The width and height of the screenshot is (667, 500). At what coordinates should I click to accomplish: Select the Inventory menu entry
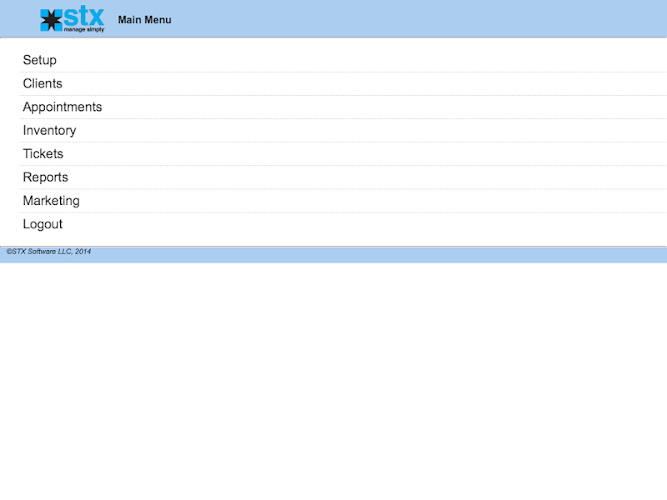pos(343,131)
